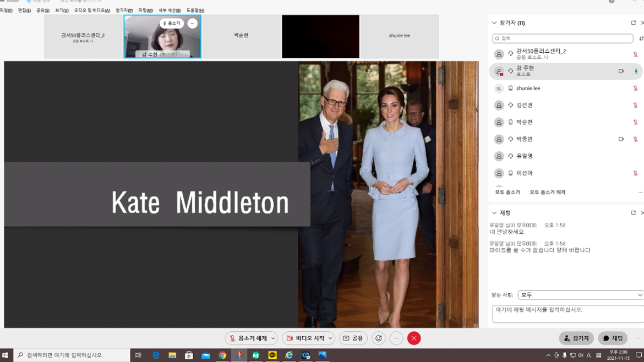The height and width of the screenshot is (362, 644).
Task: Open the panel options dots beside the 채팅 button
Action: (638, 338)
